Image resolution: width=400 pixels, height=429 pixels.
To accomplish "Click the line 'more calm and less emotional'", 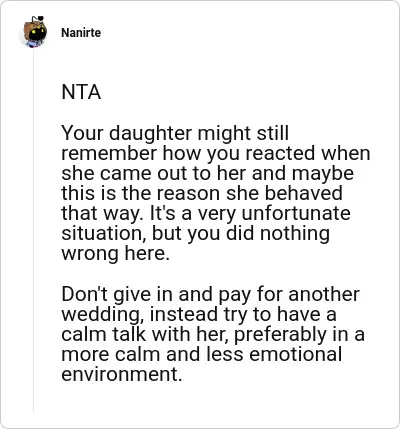I will [x=201, y=354].
